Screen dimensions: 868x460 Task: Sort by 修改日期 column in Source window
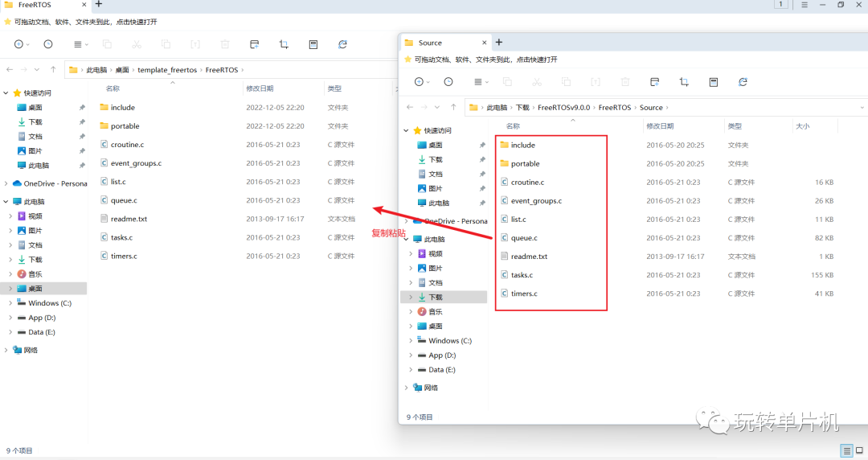(660, 126)
